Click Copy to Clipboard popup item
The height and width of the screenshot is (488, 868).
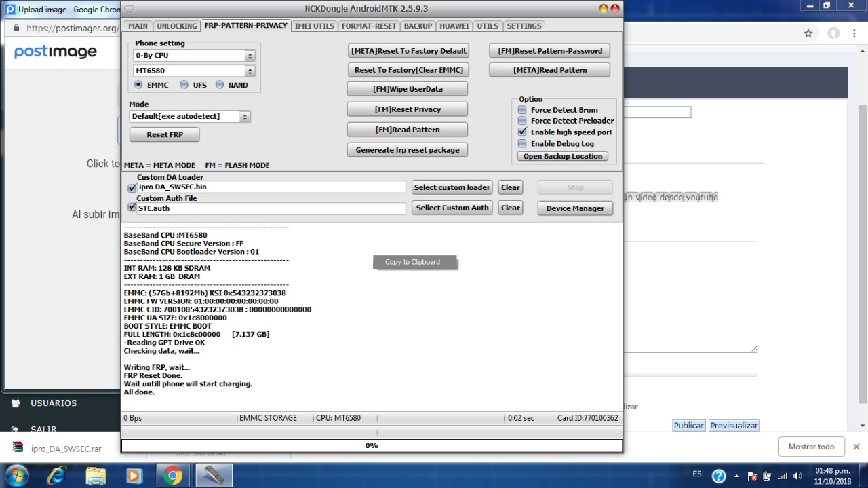415,262
